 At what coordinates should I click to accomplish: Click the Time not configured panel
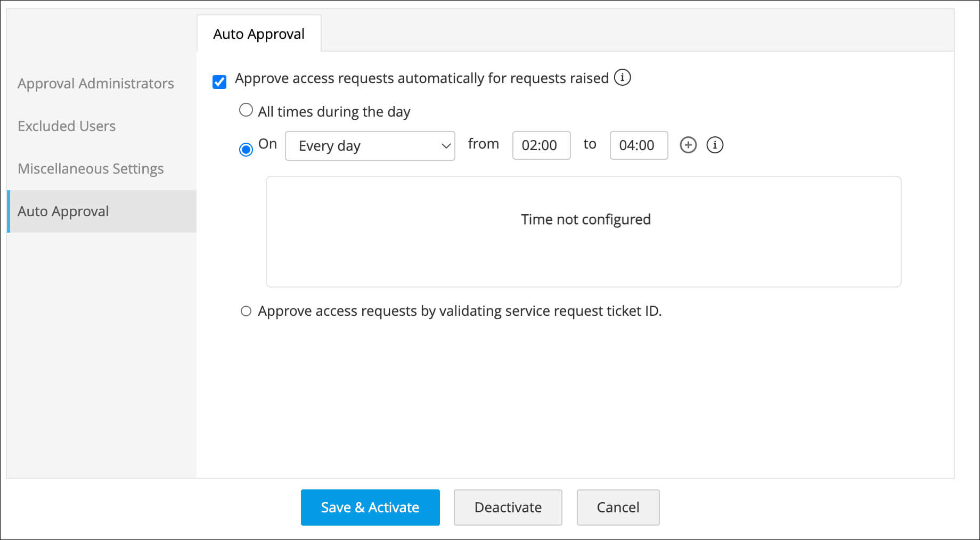coord(583,232)
